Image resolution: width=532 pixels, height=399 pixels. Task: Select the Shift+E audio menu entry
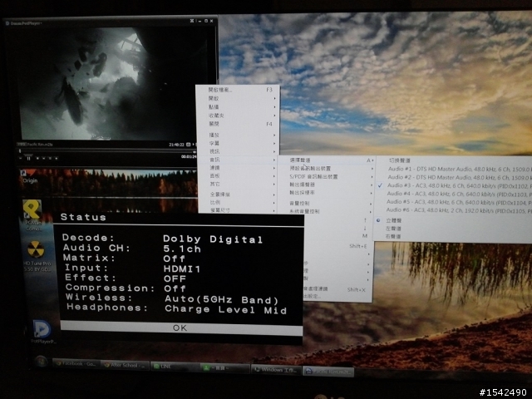[x=337, y=246]
